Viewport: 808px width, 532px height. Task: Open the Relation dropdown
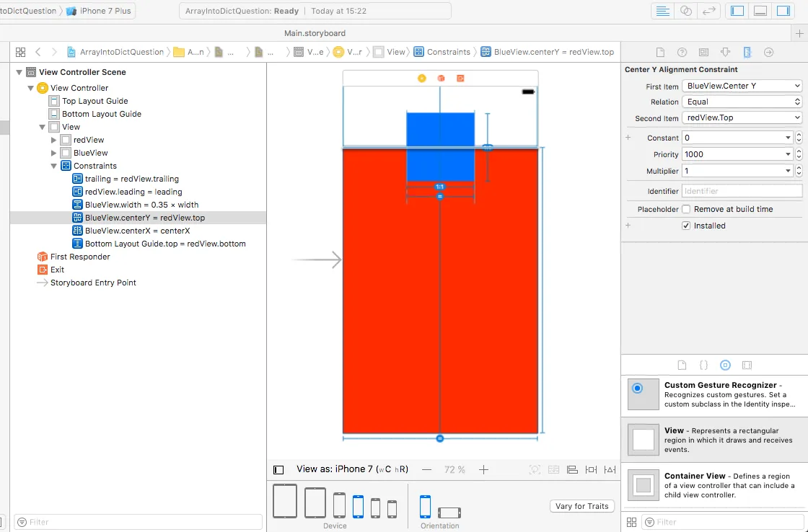[742, 102]
